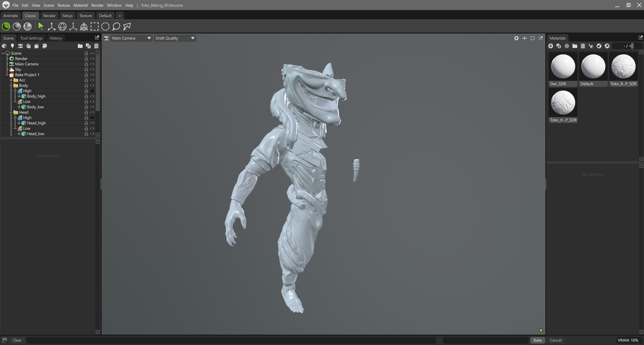644x345 pixels.
Task: Click the Bake button
Action: [537, 340]
